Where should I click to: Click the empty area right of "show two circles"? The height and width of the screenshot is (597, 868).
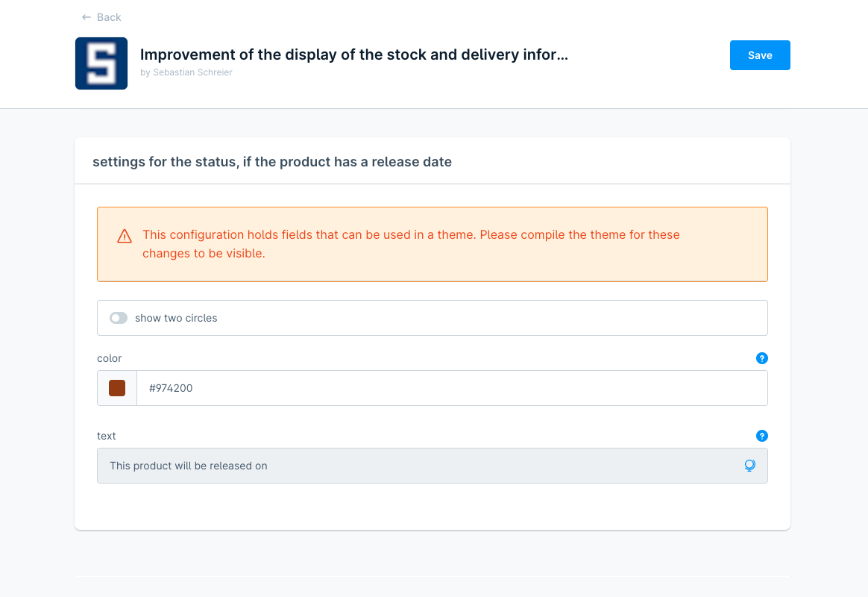(x=492, y=318)
